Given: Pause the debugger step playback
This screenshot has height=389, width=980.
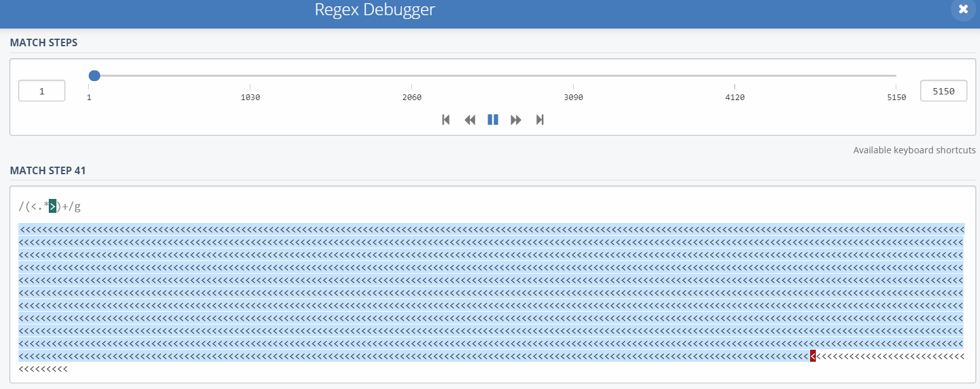Looking at the screenshot, I should click(493, 120).
